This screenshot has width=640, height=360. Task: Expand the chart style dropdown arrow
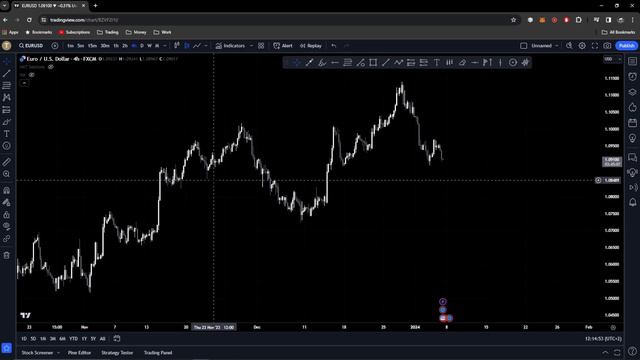coord(206,46)
